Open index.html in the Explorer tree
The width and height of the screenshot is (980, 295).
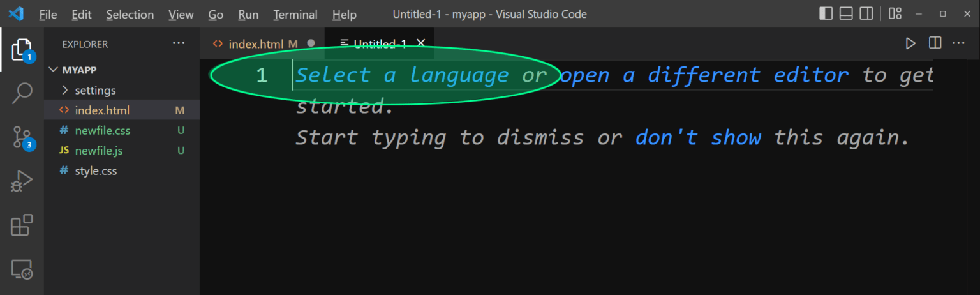coord(121,110)
